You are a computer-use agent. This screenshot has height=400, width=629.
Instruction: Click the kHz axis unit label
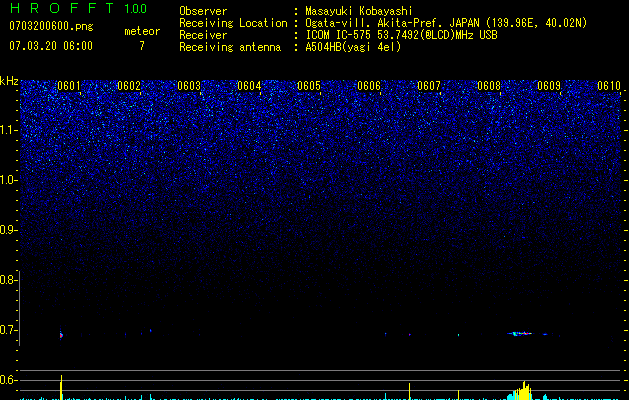coord(9,81)
